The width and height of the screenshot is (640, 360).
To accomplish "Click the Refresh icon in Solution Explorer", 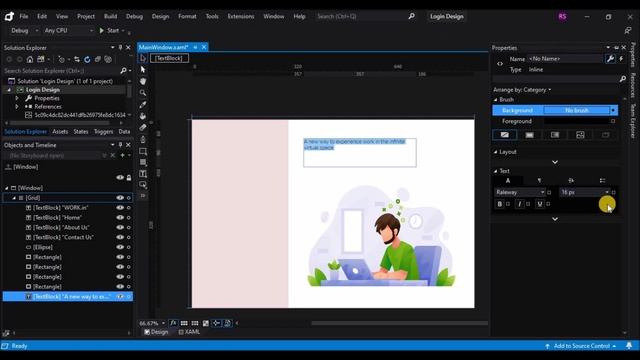I will pyautogui.click(x=87, y=60).
